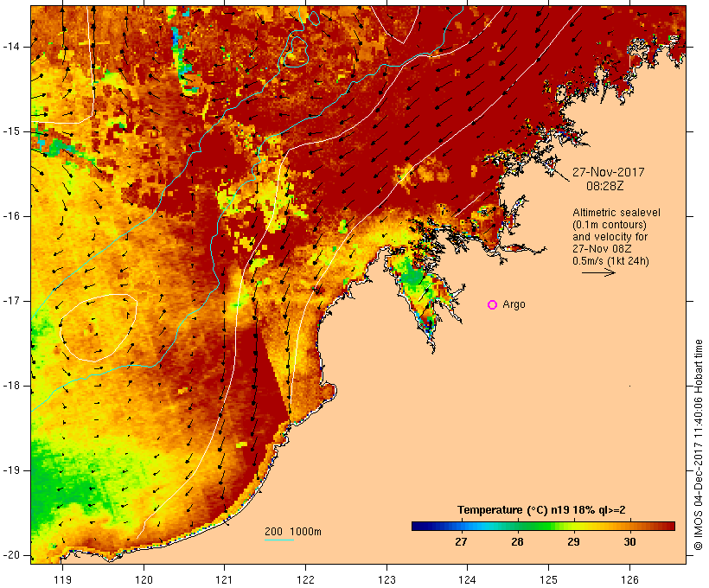Screen dimensions: 709x588
Task: Click the '27' temperature legend value
Action: [461, 541]
